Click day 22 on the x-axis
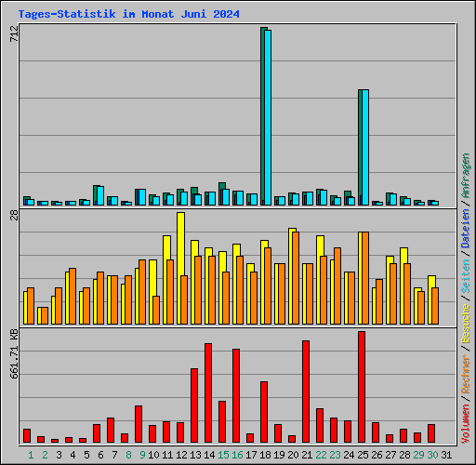The image size is (476, 465). point(321,455)
